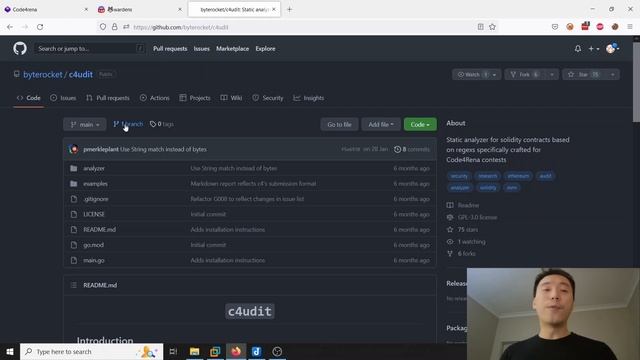Viewport: 640px width, 360px height.
Task: Open File Explorer from taskbar
Action: [x=195, y=351]
